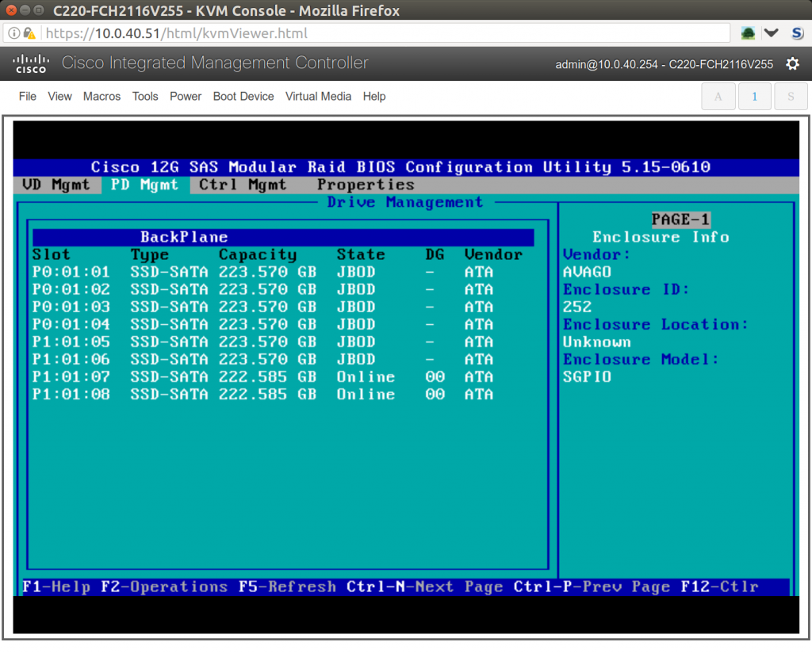The image size is (812, 653).
Task: Click the Online state of P1:01:08
Action: 366,395
